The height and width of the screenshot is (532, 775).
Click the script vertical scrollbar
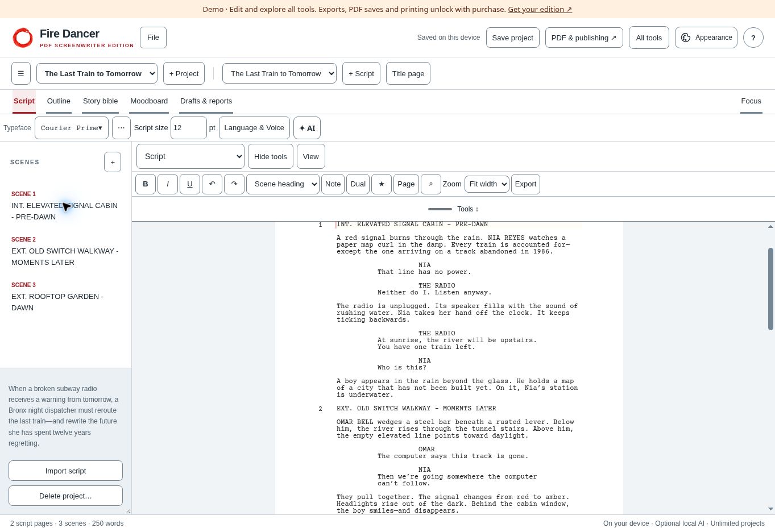click(770, 289)
